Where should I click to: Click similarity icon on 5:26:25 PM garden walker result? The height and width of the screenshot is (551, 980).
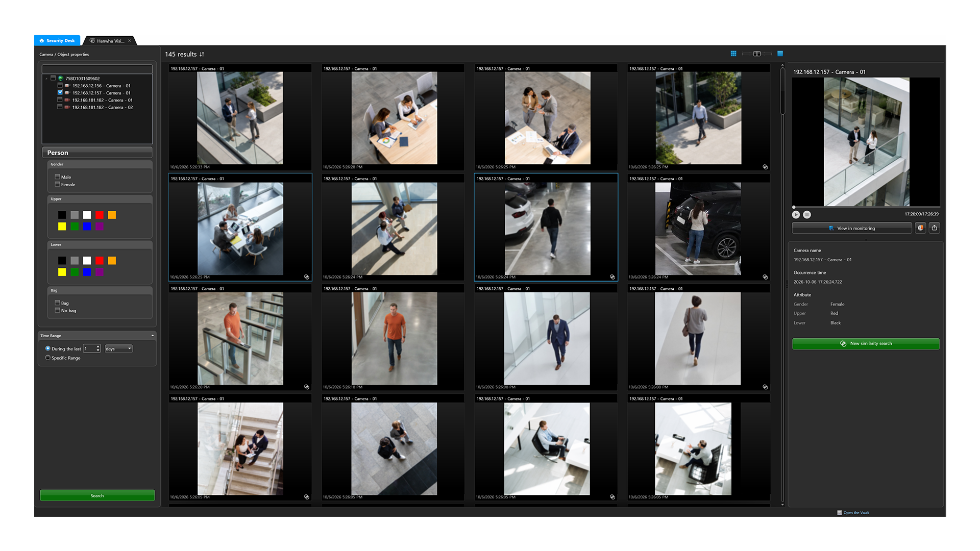click(765, 167)
